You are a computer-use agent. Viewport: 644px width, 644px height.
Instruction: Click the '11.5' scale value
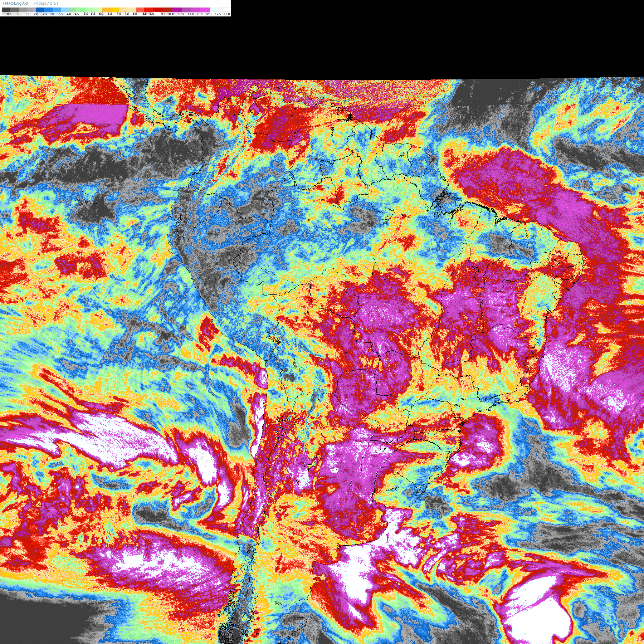[199, 14]
